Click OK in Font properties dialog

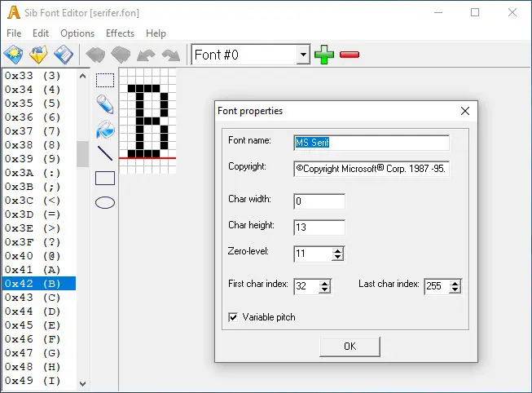point(350,347)
